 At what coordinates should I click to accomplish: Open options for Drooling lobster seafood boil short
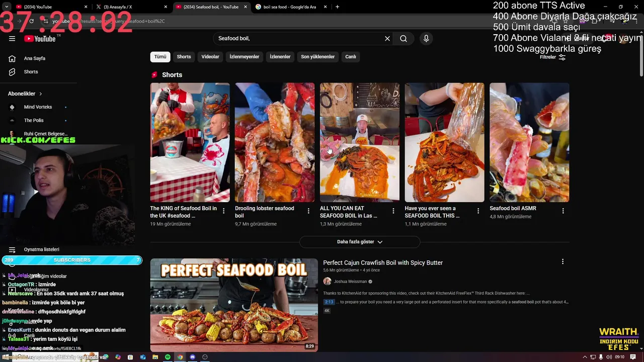(308, 211)
